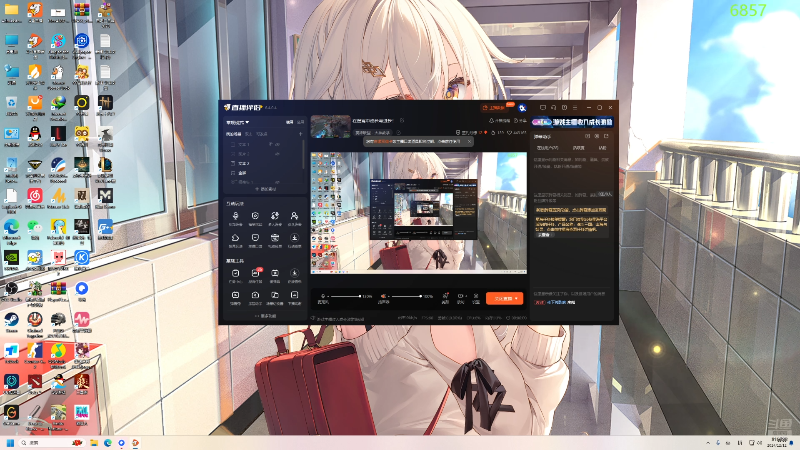This screenshot has height=450, width=800.
Task: Open the dropdown arrow on the orange Start Live button
Action: click(x=516, y=298)
